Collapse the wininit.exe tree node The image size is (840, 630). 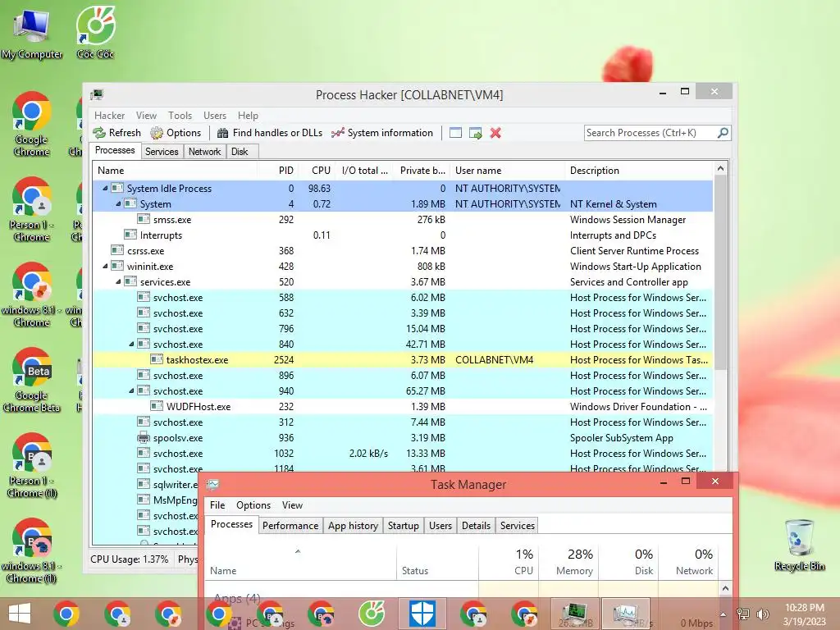[x=105, y=267]
